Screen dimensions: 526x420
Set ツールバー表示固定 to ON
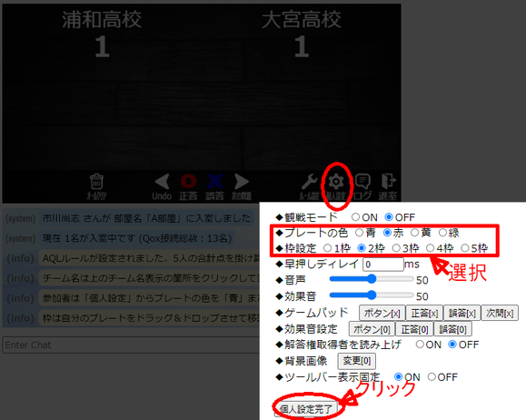point(398,376)
